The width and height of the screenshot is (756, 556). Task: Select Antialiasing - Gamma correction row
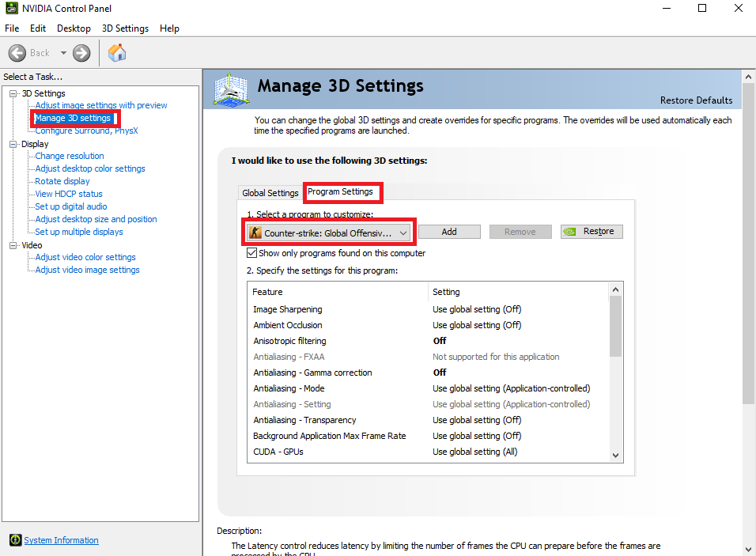(428, 373)
